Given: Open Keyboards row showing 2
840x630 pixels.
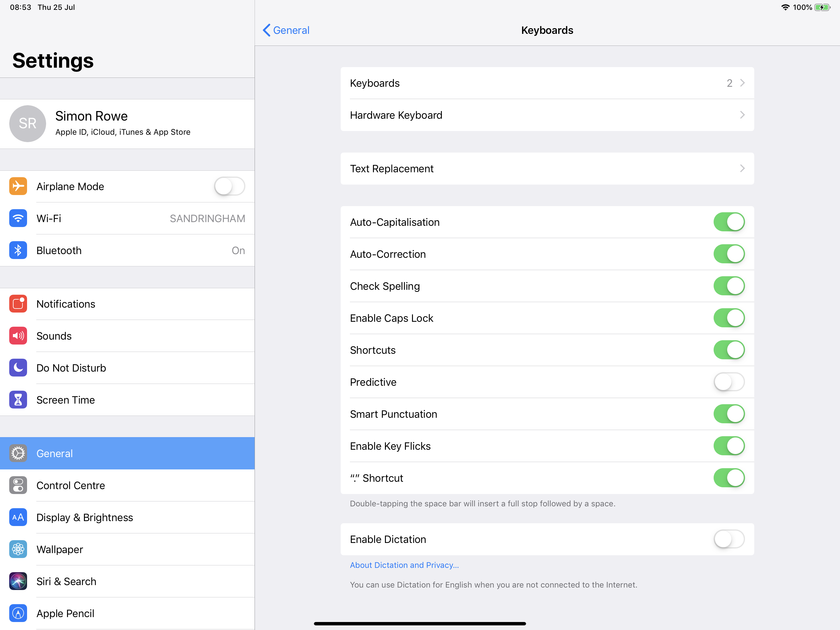Looking at the screenshot, I should pyautogui.click(x=547, y=83).
